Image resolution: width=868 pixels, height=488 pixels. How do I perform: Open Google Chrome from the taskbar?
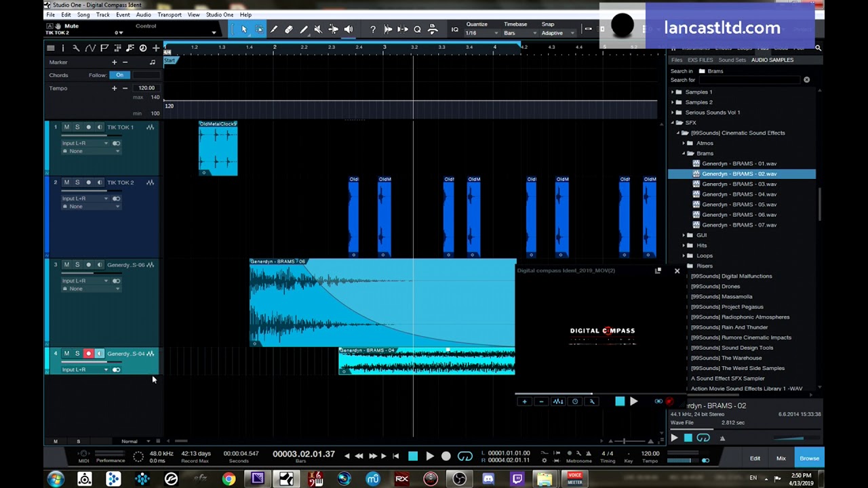(x=229, y=479)
